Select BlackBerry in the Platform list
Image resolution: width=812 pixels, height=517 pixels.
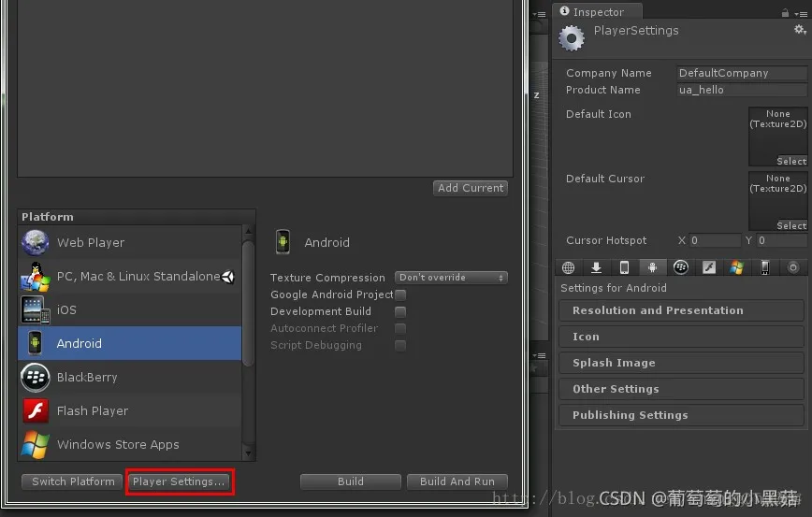tap(129, 377)
